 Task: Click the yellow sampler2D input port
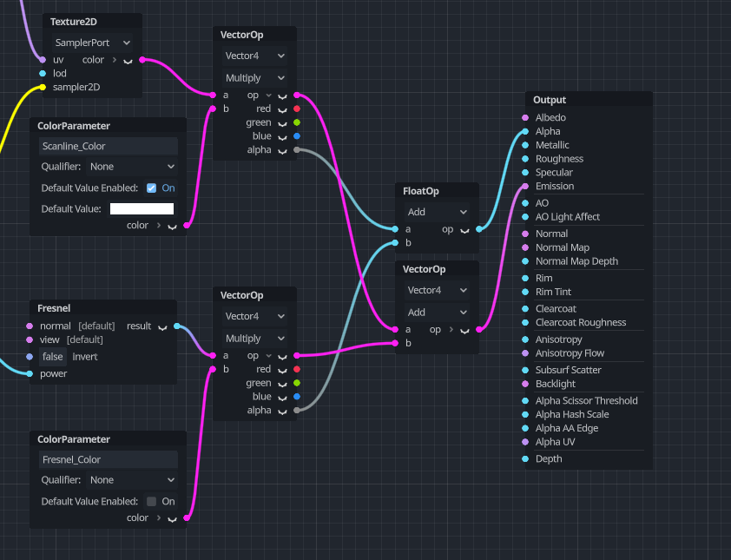tap(42, 87)
